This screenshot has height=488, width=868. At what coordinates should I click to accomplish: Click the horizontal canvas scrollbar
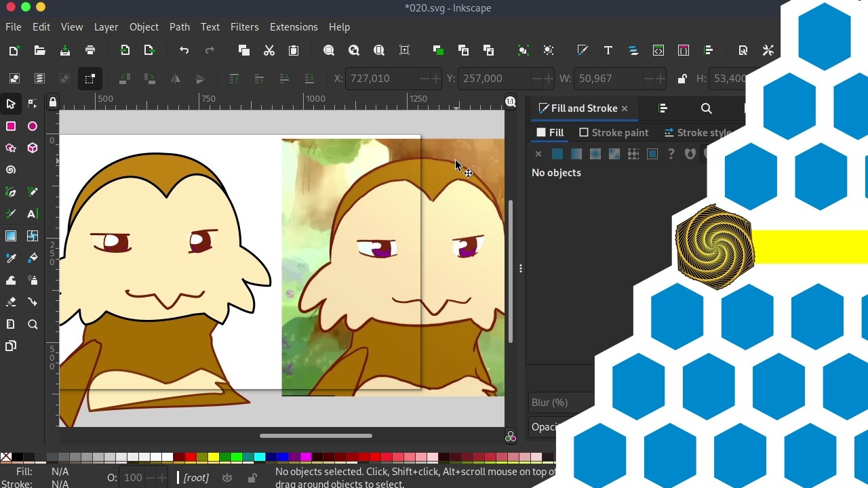click(x=316, y=436)
